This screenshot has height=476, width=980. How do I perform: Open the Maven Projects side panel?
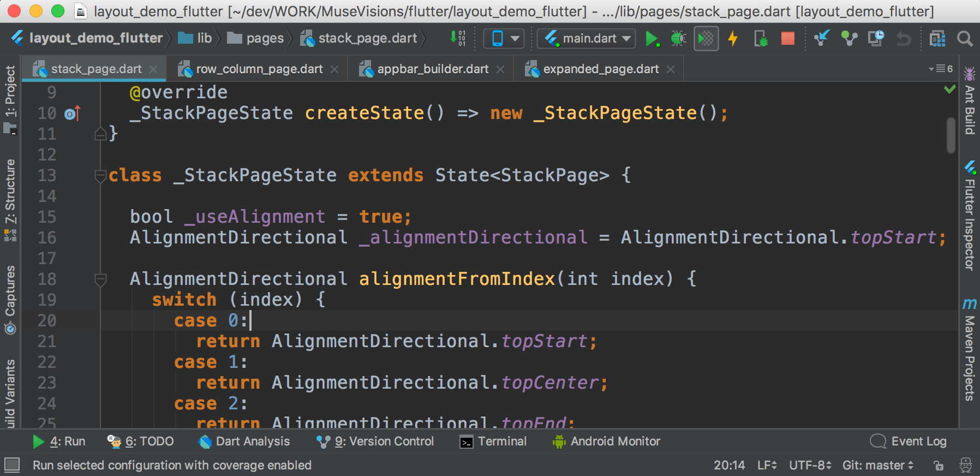pos(970,349)
